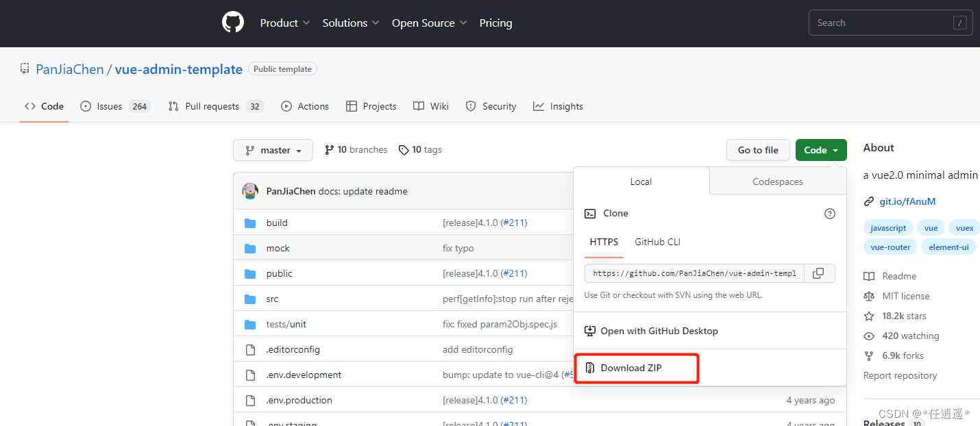Click the javascript topic tag

(888, 228)
